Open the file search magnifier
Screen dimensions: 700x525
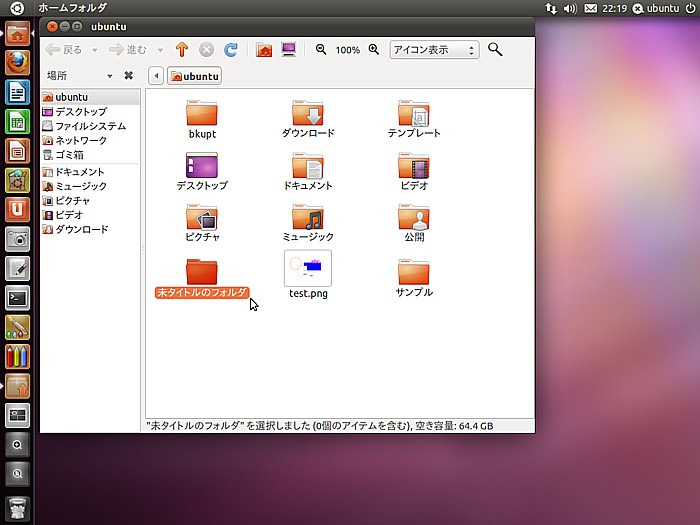click(x=495, y=49)
